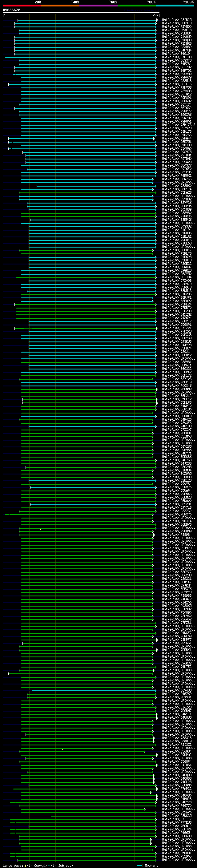
Task: Select the UniRef100_P46770 hit label
Action: click(x=177, y=805)
